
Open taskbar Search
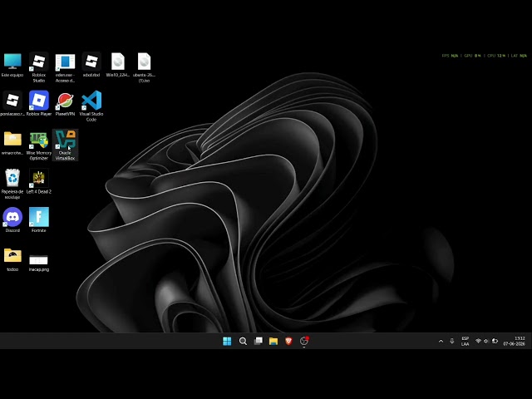[x=243, y=341]
